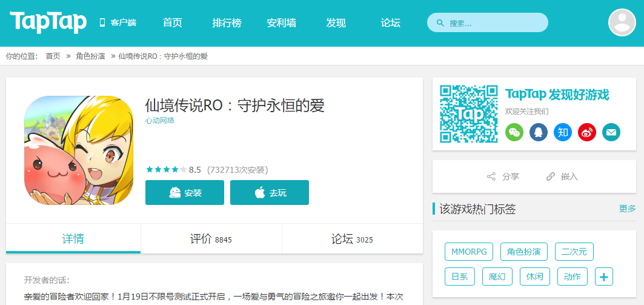The image size is (644, 305).
Task: Focus the 搜索 search field
Action: pos(488,22)
